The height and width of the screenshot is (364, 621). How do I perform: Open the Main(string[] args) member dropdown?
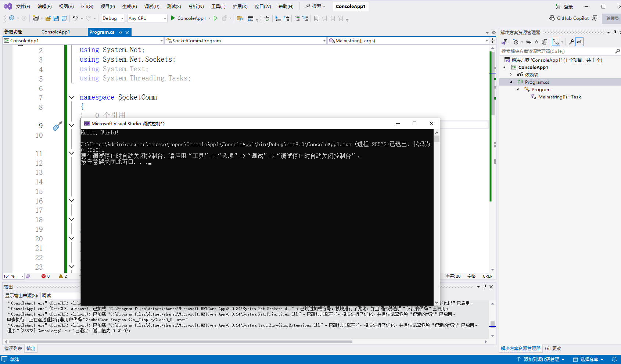point(408,41)
